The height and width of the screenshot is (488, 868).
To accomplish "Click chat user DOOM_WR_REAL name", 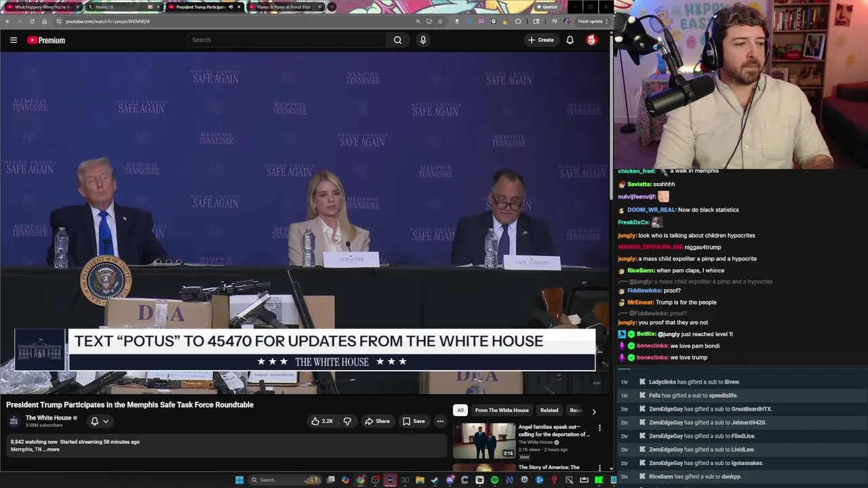I will tap(652, 210).
